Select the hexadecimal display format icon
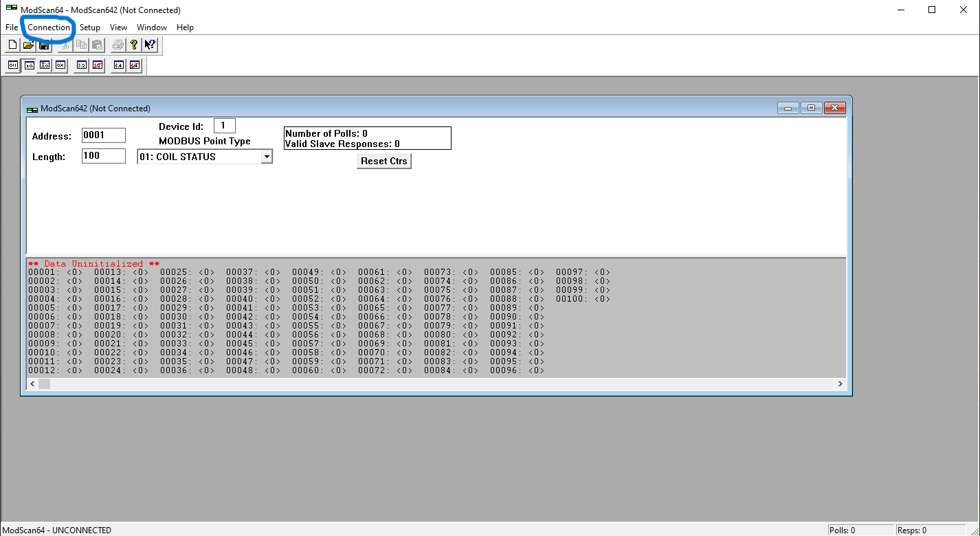Screen dimensions: 980x536 coord(60,65)
